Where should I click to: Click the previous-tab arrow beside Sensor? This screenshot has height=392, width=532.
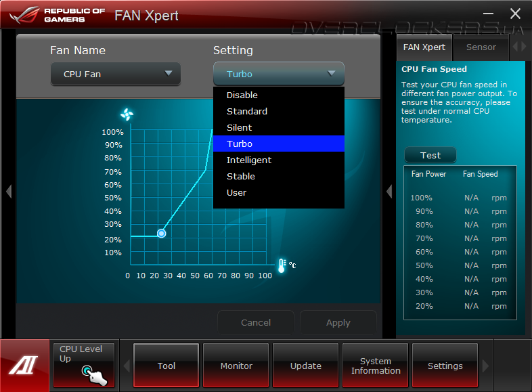click(x=515, y=47)
